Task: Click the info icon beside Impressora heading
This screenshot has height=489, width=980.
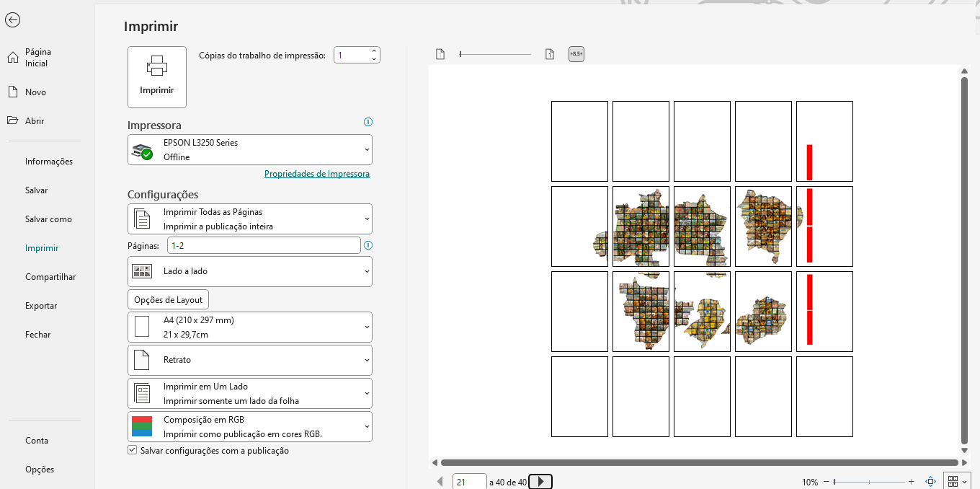Action: click(368, 122)
